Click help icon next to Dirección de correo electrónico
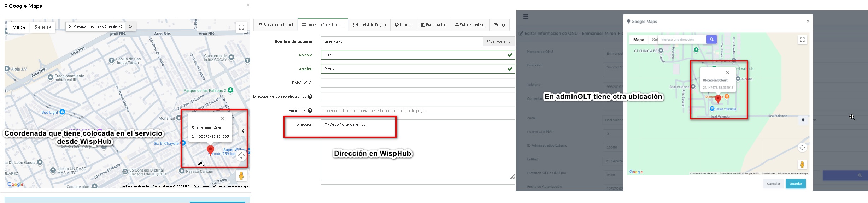The width and height of the screenshot is (868, 203). (310, 96)
